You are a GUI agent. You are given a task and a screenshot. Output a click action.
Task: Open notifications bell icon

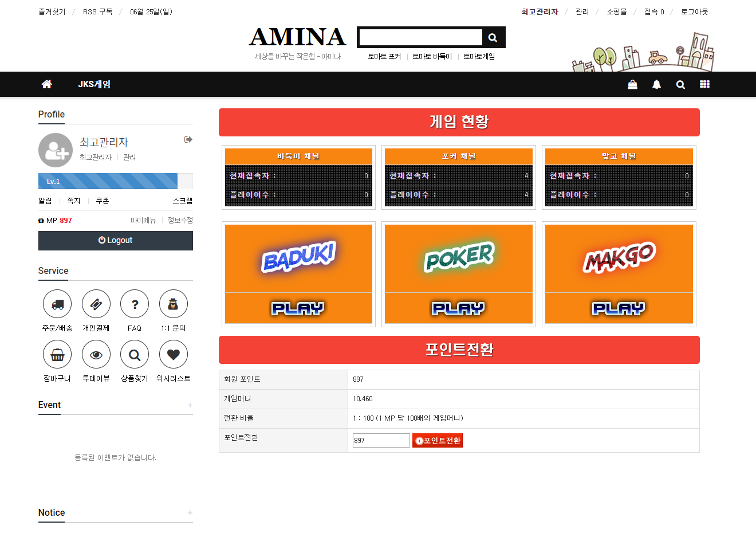656,84
